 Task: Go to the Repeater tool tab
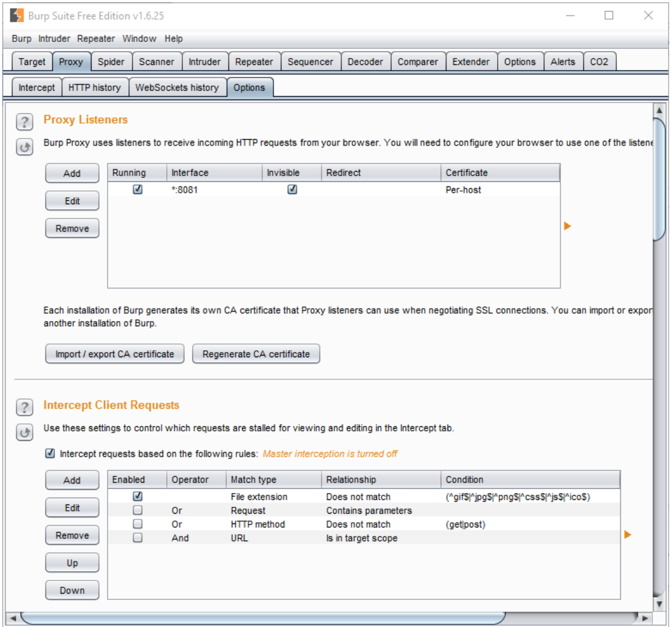tap(254, 62)
